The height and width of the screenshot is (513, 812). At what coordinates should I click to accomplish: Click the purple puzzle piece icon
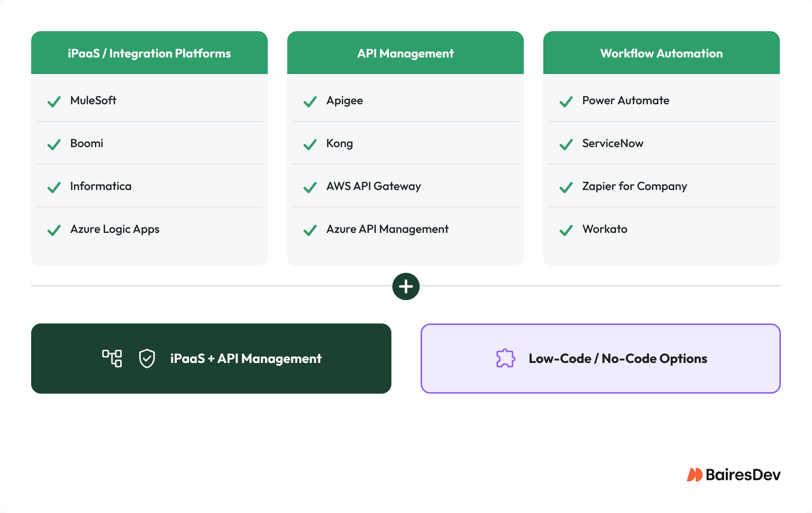pyautogui.click(x=506, y=359)
